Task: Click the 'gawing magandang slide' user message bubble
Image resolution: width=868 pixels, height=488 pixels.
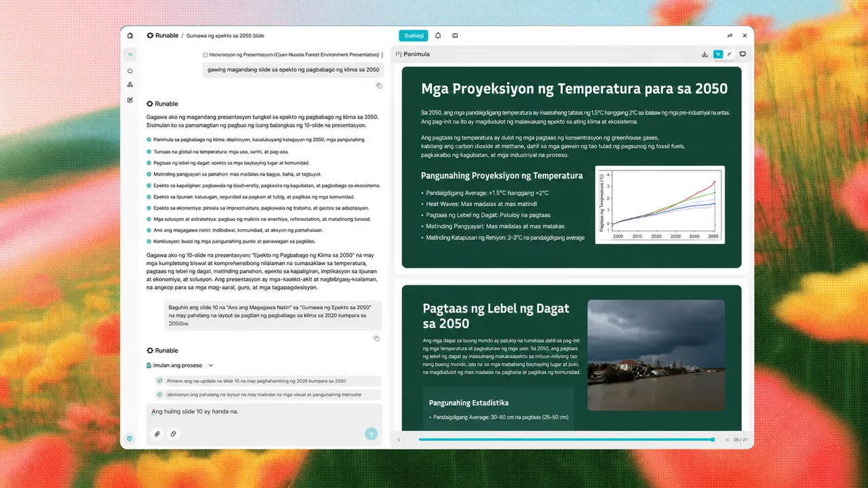Action: (293, 70)
